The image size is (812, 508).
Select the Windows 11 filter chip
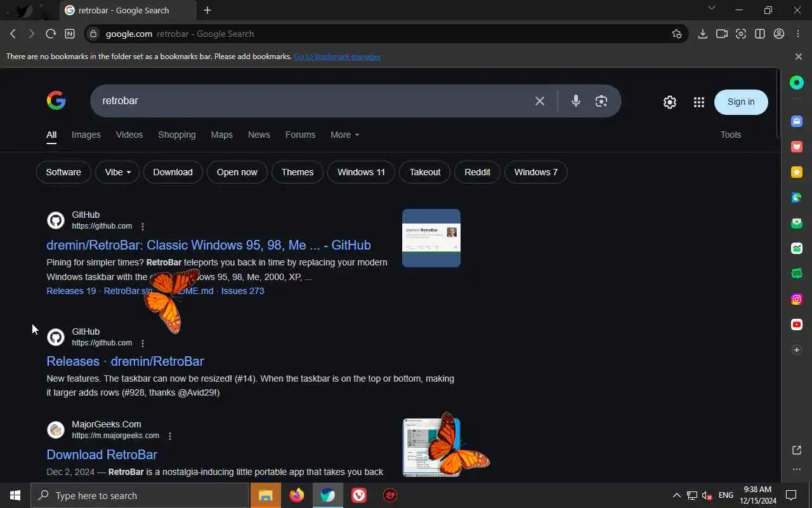point(361,172)
